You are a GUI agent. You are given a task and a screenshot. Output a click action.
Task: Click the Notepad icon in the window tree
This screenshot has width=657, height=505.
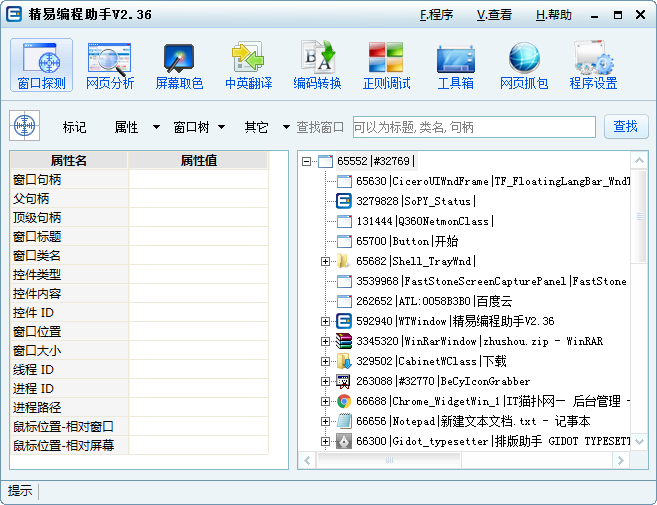click(344, 421)
